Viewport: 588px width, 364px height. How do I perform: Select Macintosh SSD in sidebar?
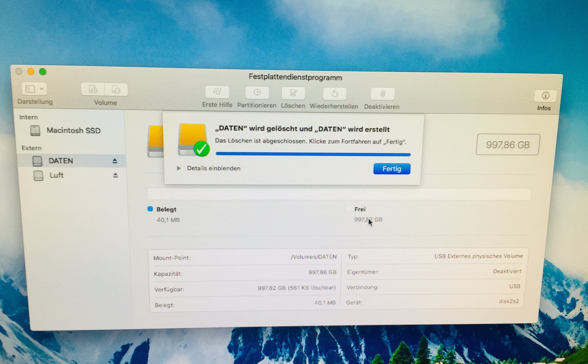pos(73,130)
